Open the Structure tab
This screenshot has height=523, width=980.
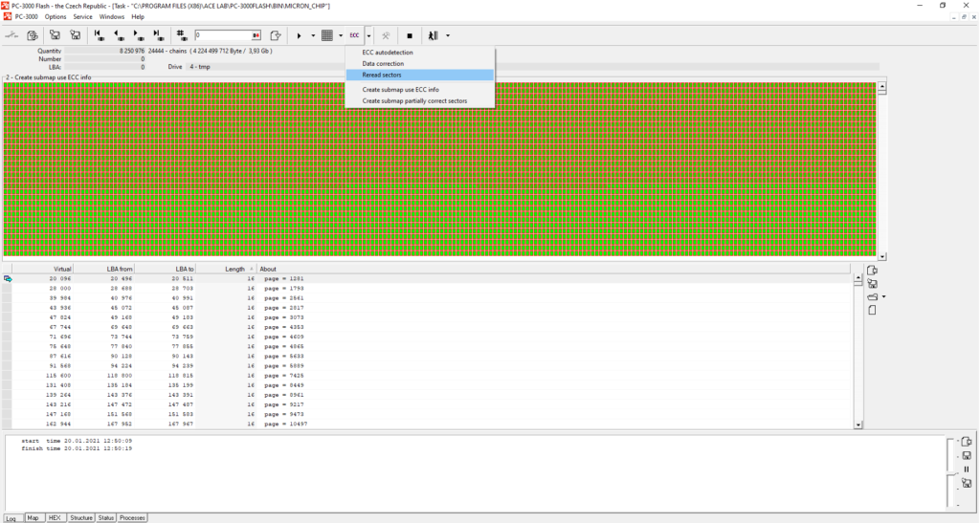[81, 517]
